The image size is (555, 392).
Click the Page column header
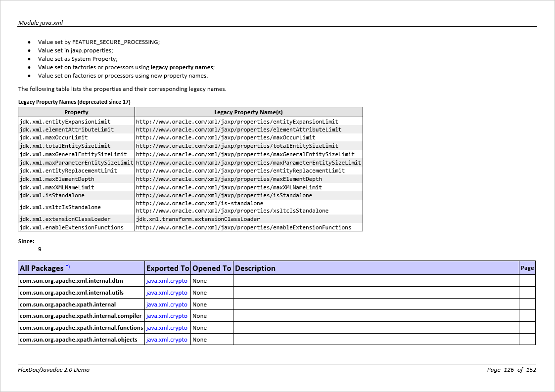click(x=527, y=268)
